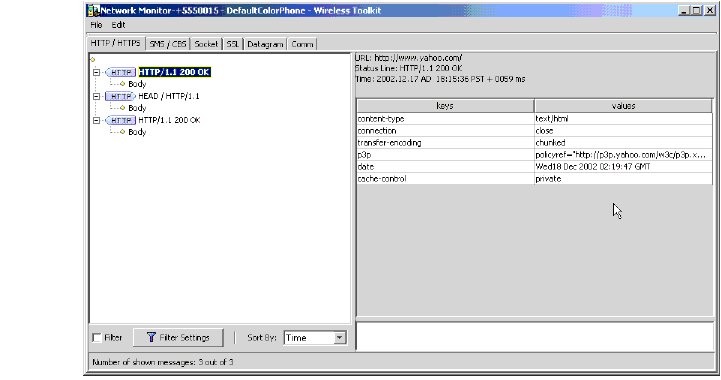Click the keys column header
721x380 pixels.
445,106
